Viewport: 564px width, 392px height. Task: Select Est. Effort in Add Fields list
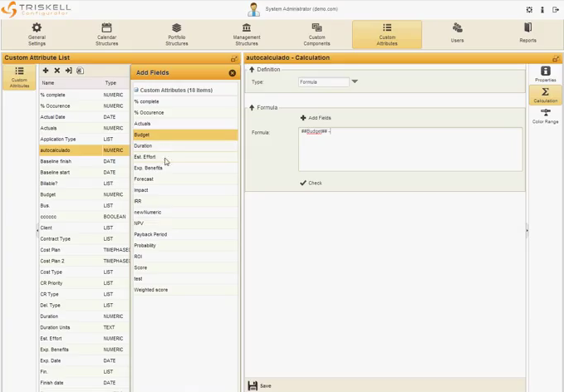(185, 157)
